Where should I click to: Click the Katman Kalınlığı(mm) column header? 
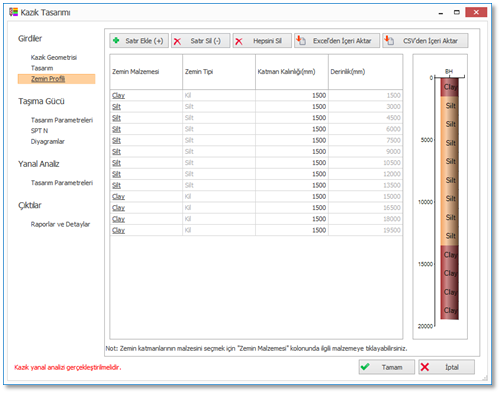(x=292, y=72)
